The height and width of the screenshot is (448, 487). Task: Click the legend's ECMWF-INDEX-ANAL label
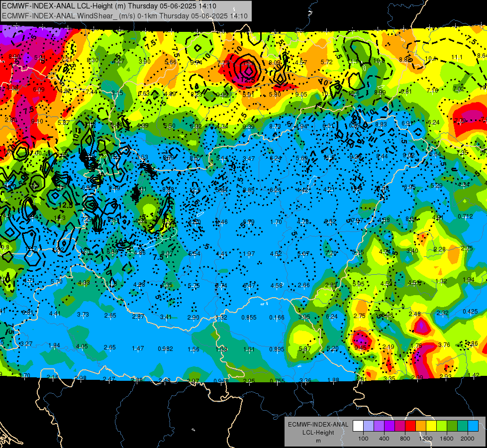pyautogui.click(x=318, y=425)
